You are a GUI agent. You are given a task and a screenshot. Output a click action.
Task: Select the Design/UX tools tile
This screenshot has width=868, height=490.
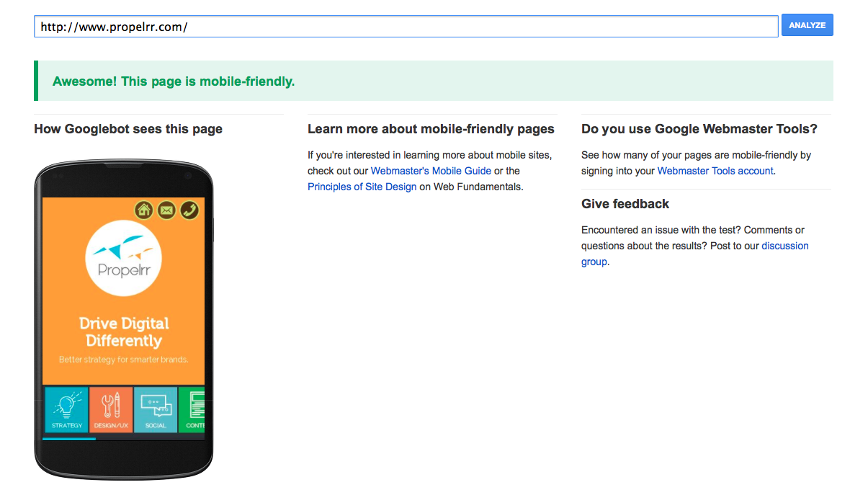click(x=111, y=409)
